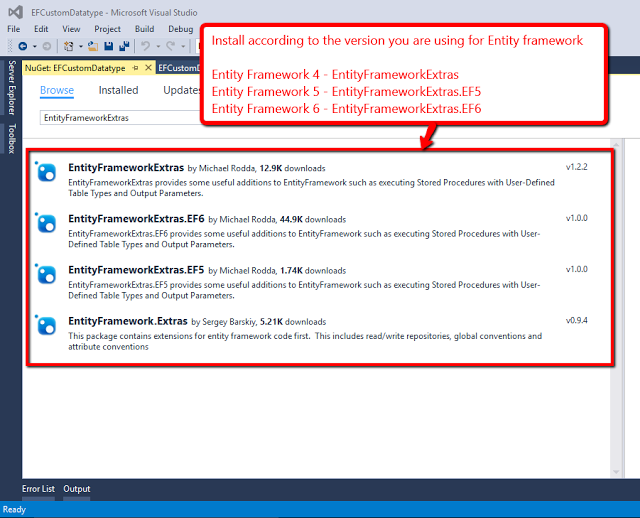Click the Save All icon

pos(124,47)
